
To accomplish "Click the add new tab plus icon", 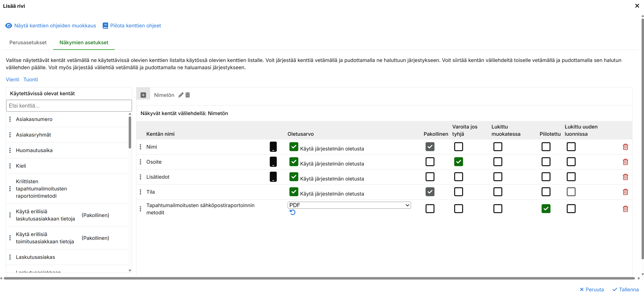I will click(143, 95).
